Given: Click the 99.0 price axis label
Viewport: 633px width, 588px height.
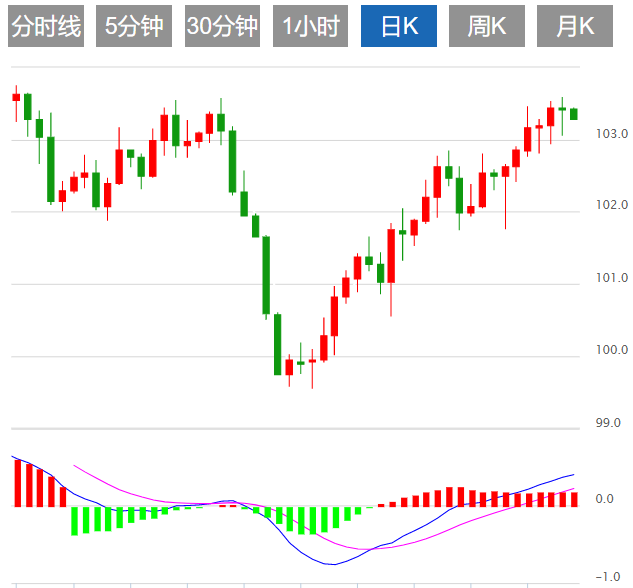Looking at the screenshot, I should pyautogui.click(x=608, y=423).
